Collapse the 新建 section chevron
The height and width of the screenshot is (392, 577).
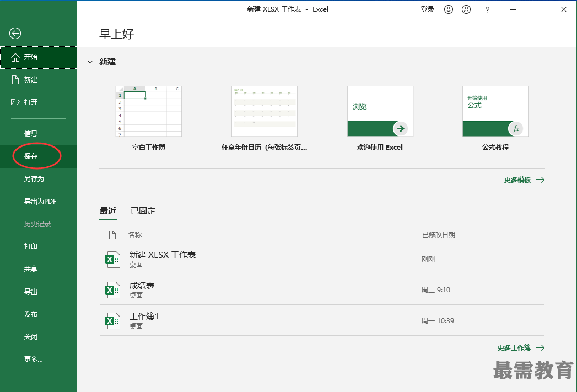coord(90,62)
